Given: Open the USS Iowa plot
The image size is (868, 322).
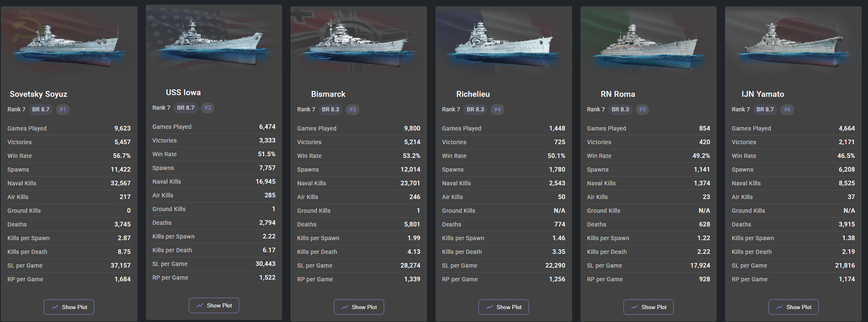Looking at the screenshot, I should 214,305.
